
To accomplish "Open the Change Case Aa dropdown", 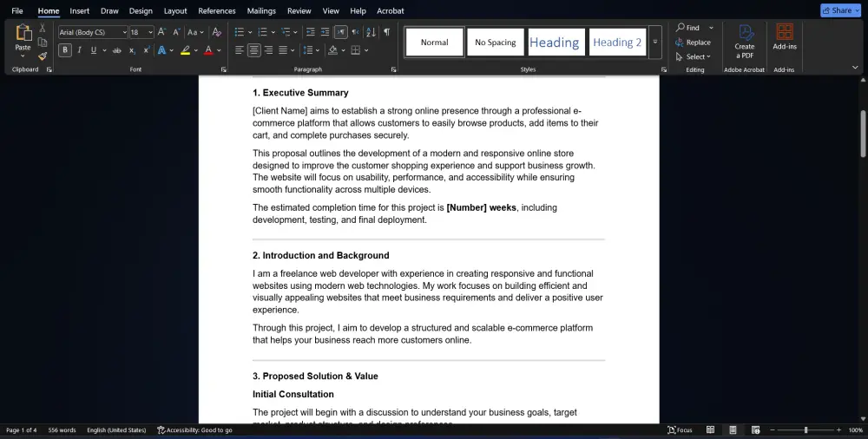I will click(x=195, y=32).
